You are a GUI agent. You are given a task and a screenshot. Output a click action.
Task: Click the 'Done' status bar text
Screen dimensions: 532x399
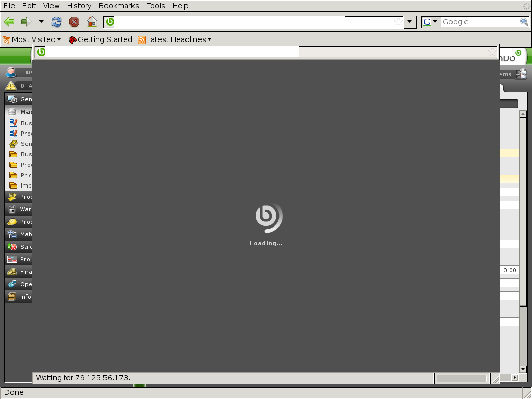pyautogui.click(x=14, y=393)
